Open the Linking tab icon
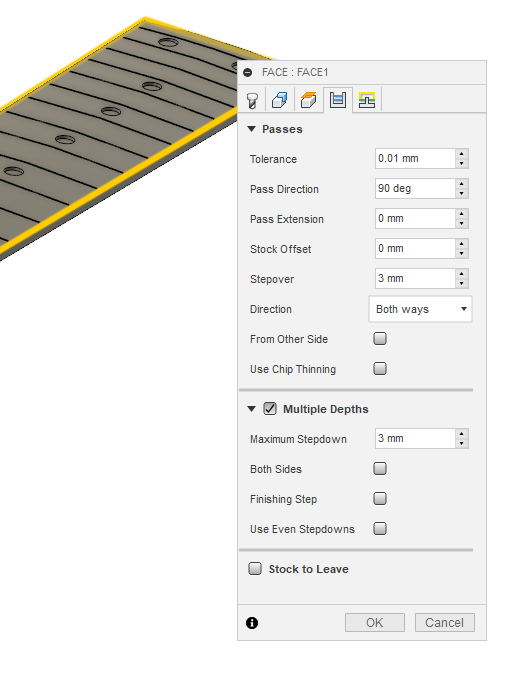The width and height of the screenshot is (528, 689). [367, 100]
